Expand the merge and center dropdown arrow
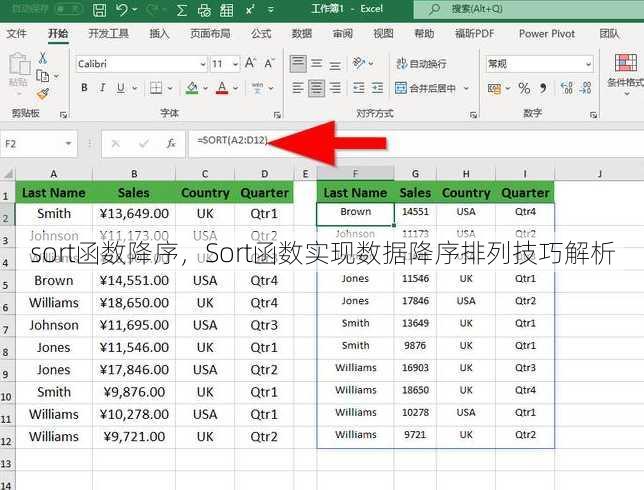Image resolution: width=644 pixels, height=490 pixels. coord(466,88)
